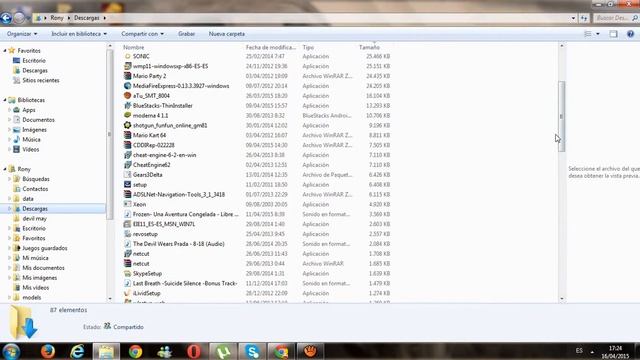Select the file named setup
The height and width of the screenshot is (360, 640).
click(x=140, y=184)
